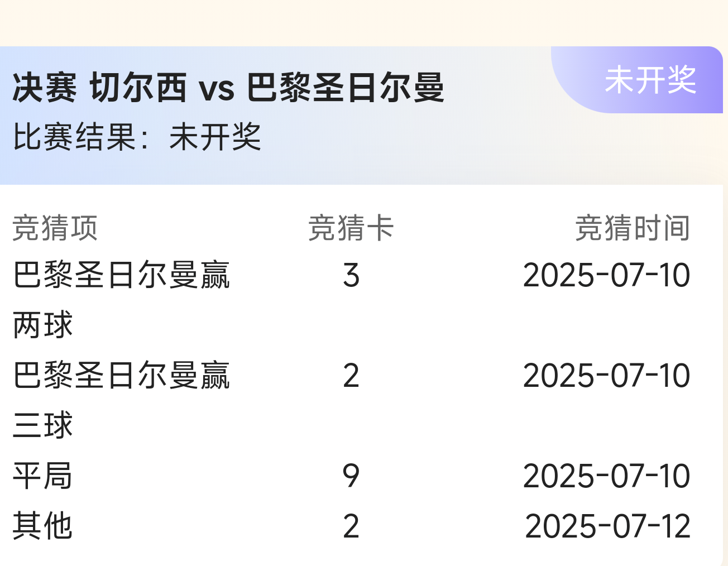Select the 巴黎圣日尔曼赢三球 guess entry
The width and height of the screenshot is (728, 566).
[121, 400]
